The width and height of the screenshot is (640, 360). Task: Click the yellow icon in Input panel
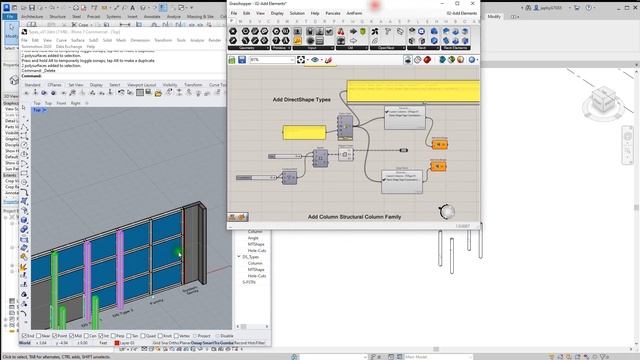pos(298,40)
